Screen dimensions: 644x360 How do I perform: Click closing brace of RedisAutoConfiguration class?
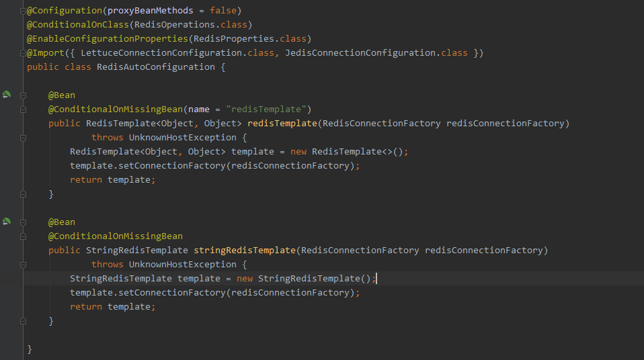[x=30, y=349]
